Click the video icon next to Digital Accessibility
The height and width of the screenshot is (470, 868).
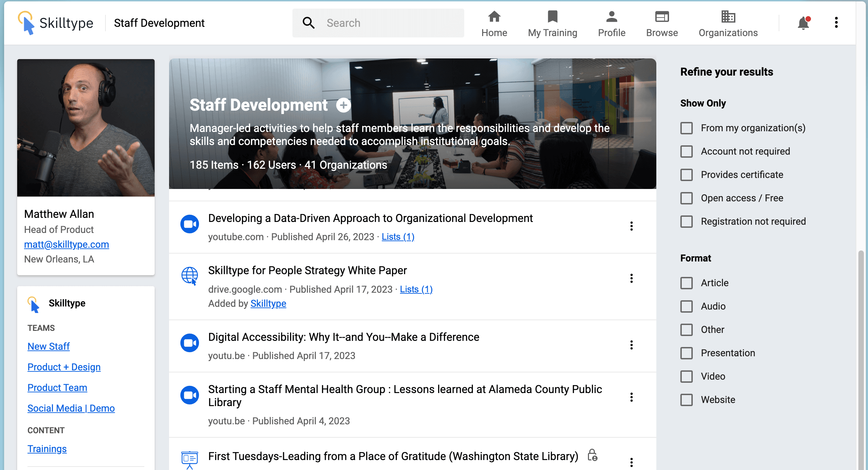[190, 343]
